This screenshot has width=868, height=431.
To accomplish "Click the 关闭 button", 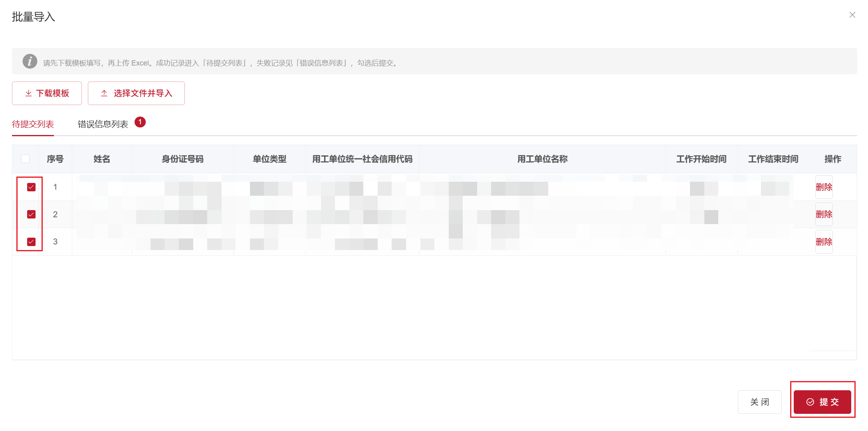I will 760,402.
